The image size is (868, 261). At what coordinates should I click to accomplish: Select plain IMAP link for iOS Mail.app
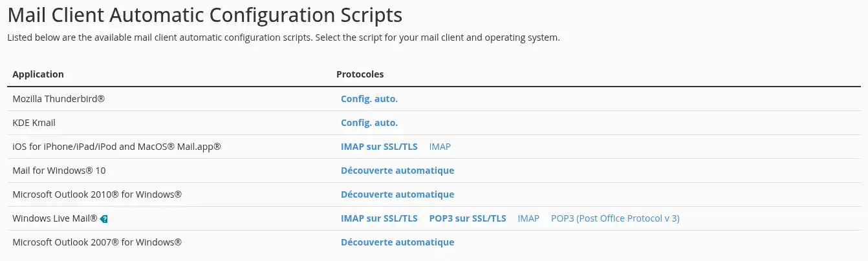pos(440,147)
